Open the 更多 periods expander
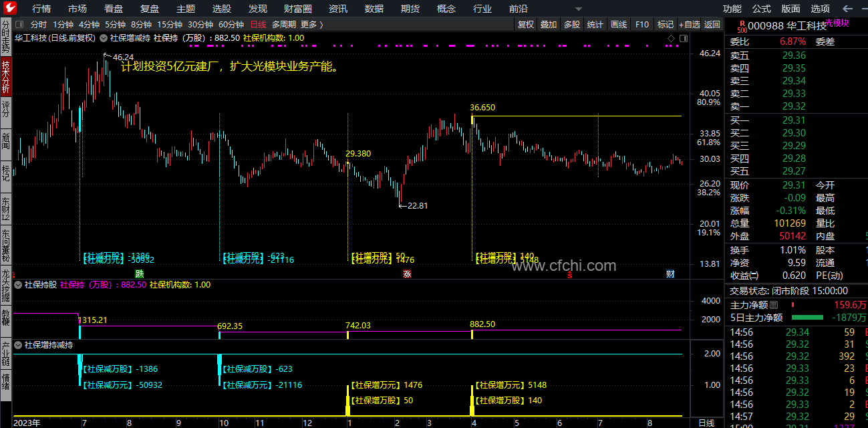Viewport: 868px width, 428px height. click(x=312, y=24)
